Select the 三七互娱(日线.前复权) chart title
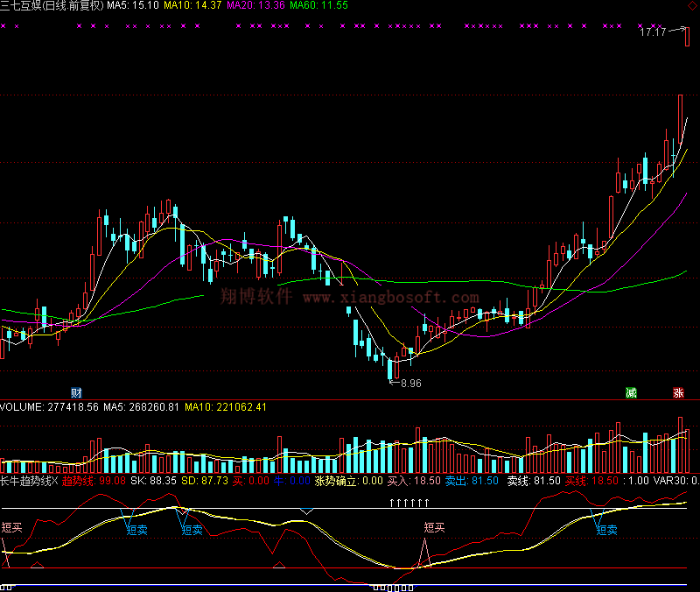 tap(52, 5)
